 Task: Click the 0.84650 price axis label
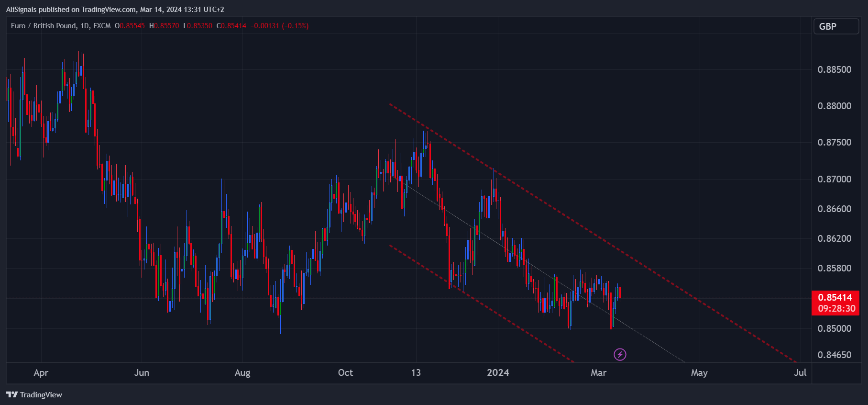[x=835, y=355]
